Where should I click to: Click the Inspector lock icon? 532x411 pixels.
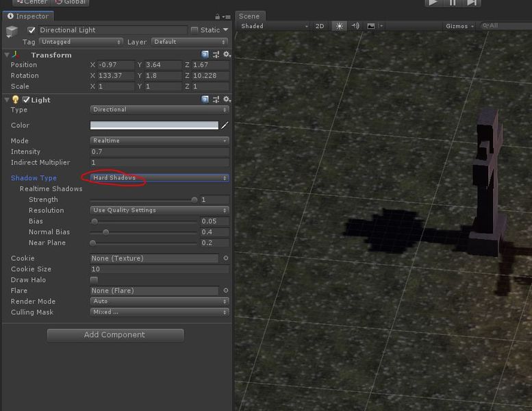[218, 16]
